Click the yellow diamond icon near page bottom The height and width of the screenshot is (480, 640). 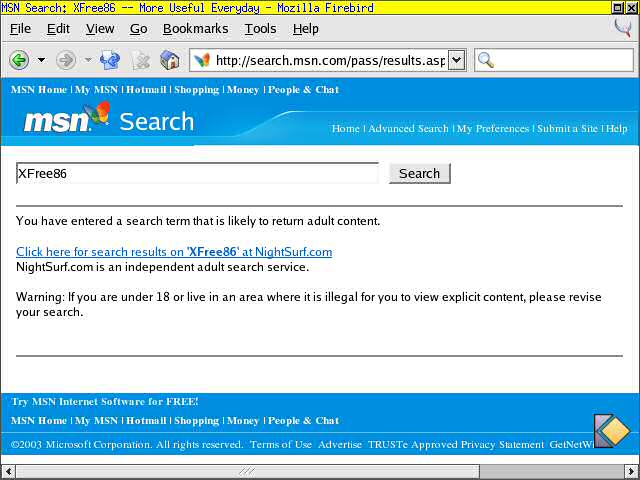point(611,431)
